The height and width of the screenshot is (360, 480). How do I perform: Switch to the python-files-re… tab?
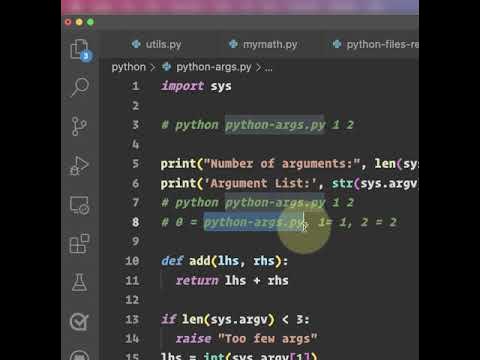(376, 44)
